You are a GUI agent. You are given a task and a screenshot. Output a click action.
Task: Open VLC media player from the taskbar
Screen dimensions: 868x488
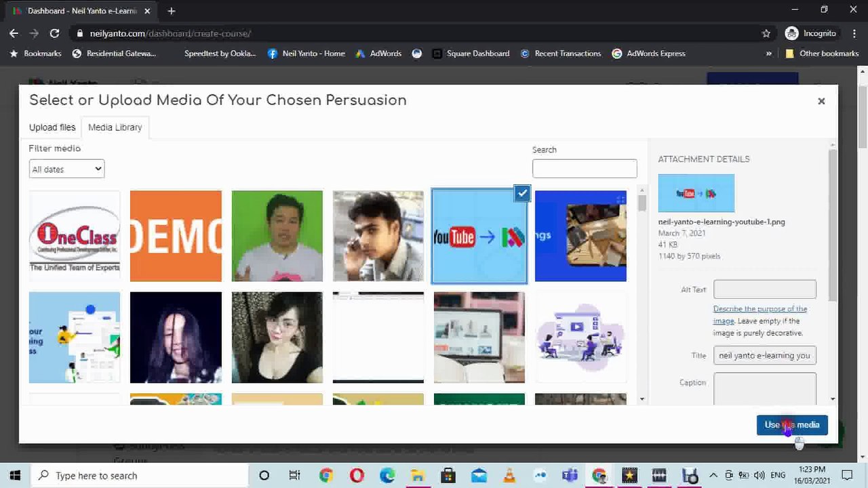pos(509,475)
